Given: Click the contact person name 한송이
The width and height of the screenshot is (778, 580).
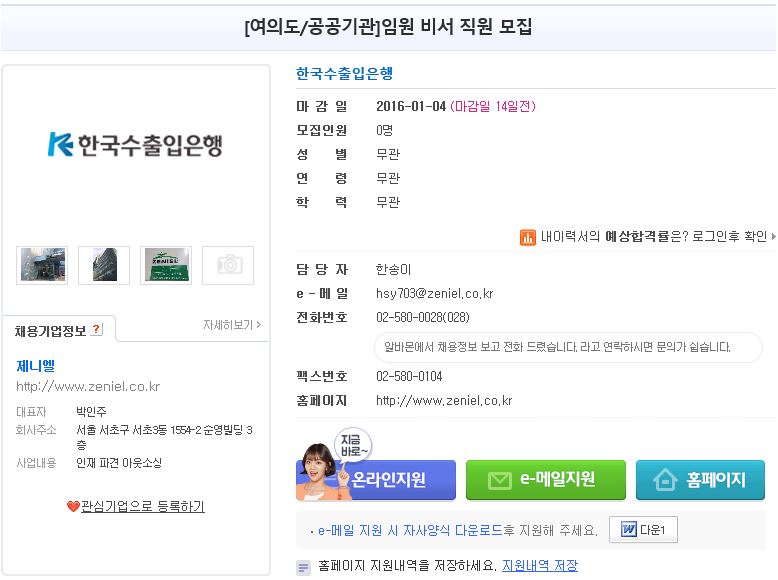Looking at the screenshot, I should (x=393, y=269).
